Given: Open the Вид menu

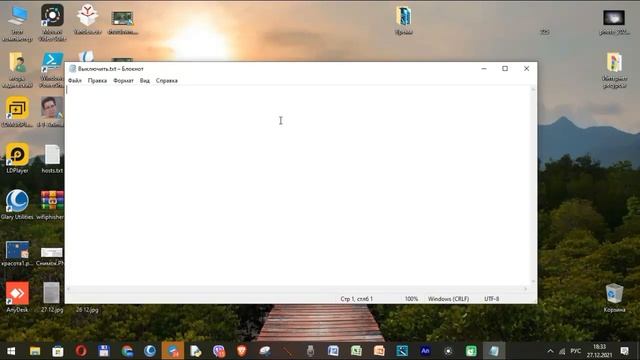Looking at the screenshot, I should (x=144, y=81).
